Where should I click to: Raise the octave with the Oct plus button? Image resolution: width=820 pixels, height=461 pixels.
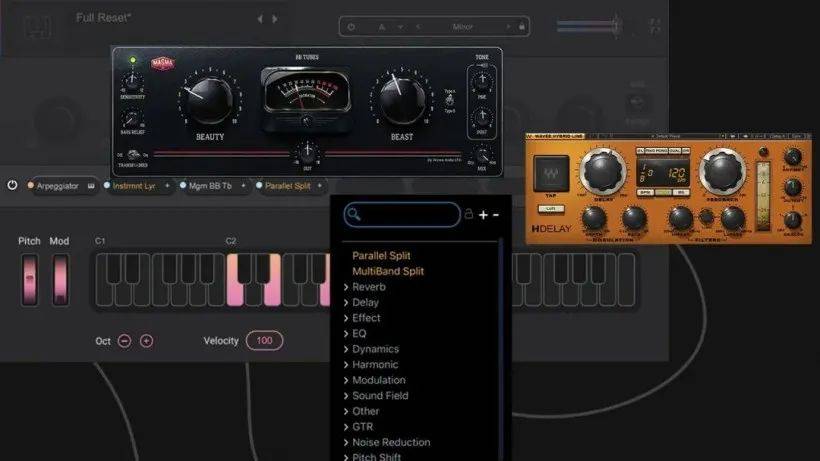click(146, 341)
